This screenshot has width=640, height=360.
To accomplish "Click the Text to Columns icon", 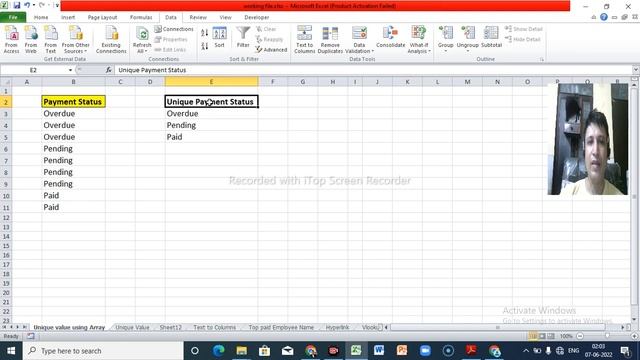I will [x=304, y=40].
